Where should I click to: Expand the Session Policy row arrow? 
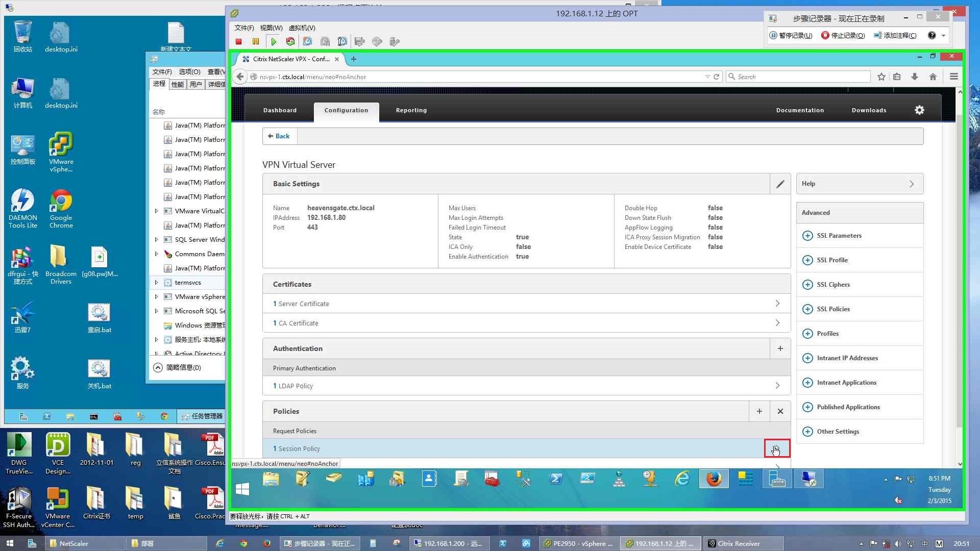pos(777,448)
